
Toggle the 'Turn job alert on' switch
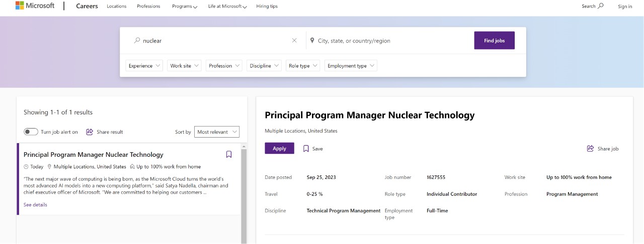click(31, 132)
